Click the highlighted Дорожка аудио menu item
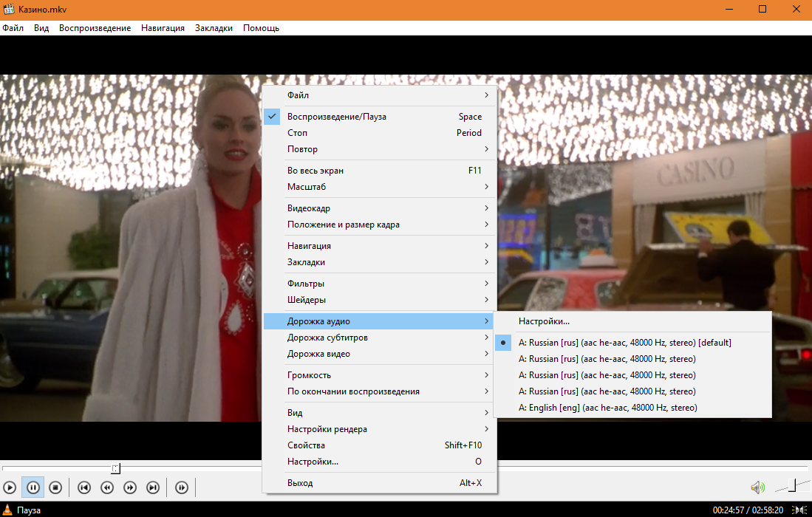The image size is (812, 517). [380, 321]
